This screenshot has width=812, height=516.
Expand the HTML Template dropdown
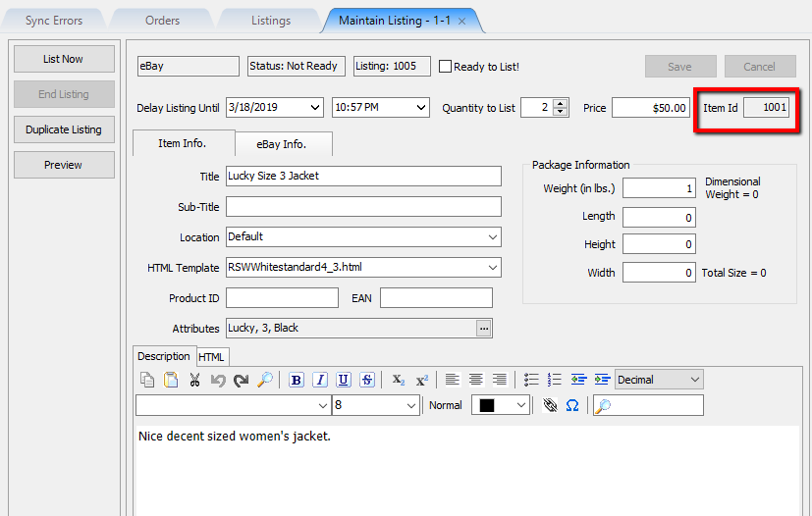493,268
